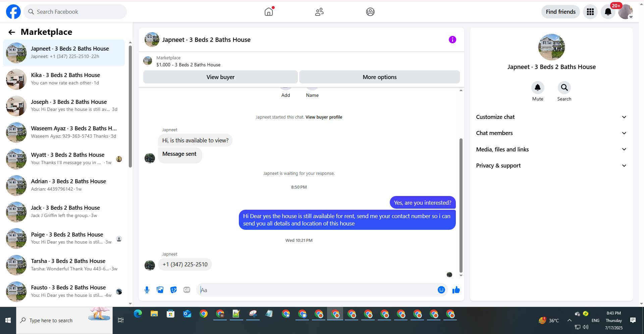Click the phone number message +1 (347) 225-2510
The height and width of the screenshot is (334, 644).
coord(185,264)
